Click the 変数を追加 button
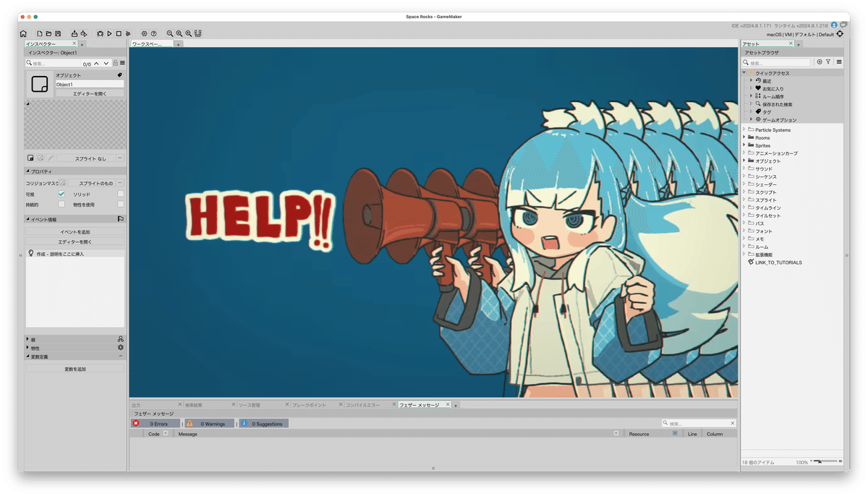This screenshot has width=868, height=496. (x=75, y=369)
